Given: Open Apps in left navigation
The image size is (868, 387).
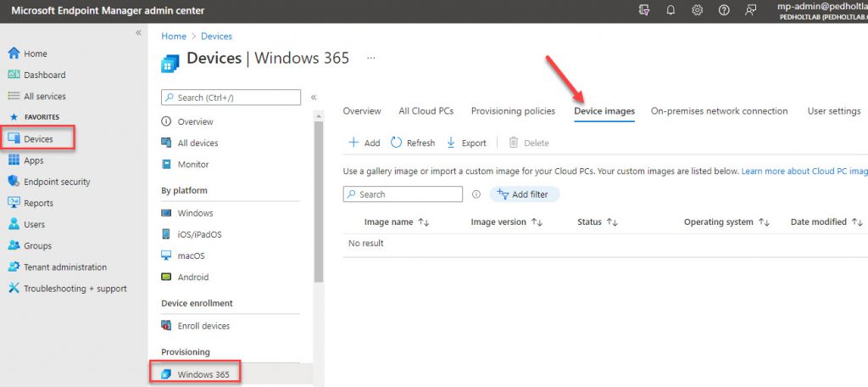Looking at the screenshot, I should (x=33, y=160).
